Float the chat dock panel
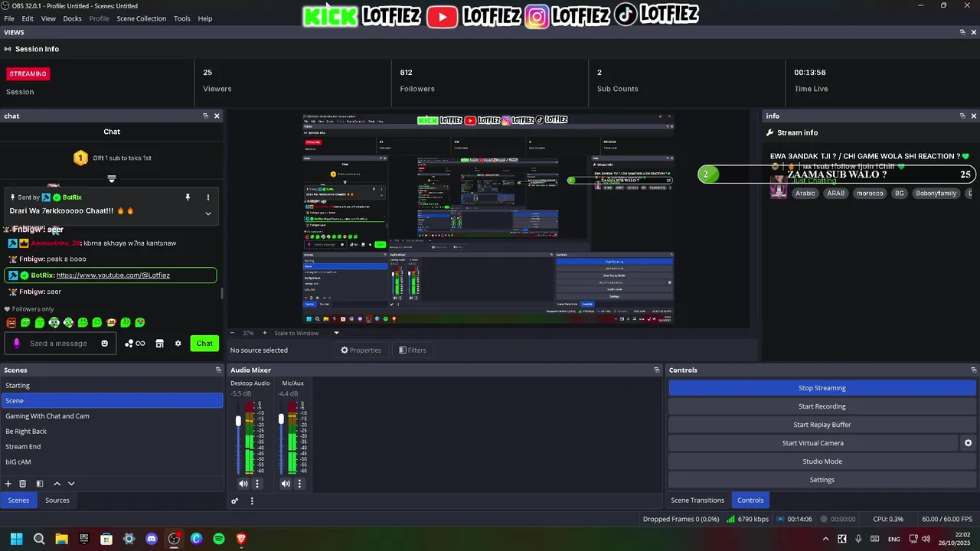This screenshot has height=551, width=980. pyautogui.click(x=205, y=116)
